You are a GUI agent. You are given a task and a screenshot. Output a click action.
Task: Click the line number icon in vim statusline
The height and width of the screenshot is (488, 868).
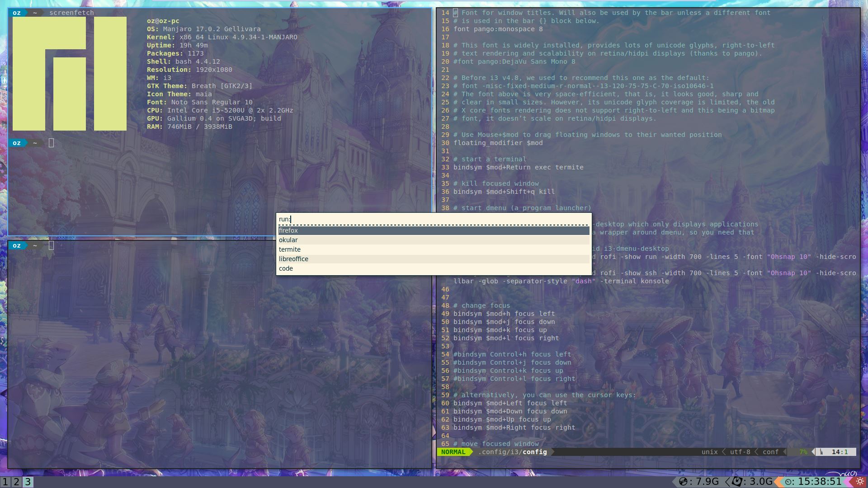(x=821, y=452)
